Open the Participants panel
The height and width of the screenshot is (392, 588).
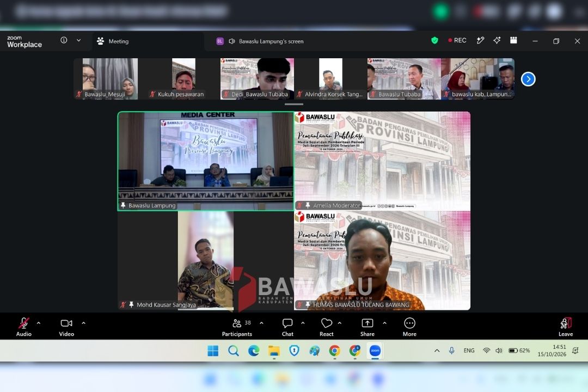point(237,327)
